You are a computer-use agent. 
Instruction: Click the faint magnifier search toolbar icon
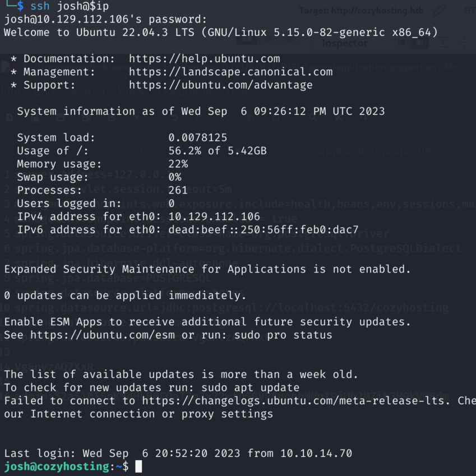pyautogui.click(x=313, y=117)
